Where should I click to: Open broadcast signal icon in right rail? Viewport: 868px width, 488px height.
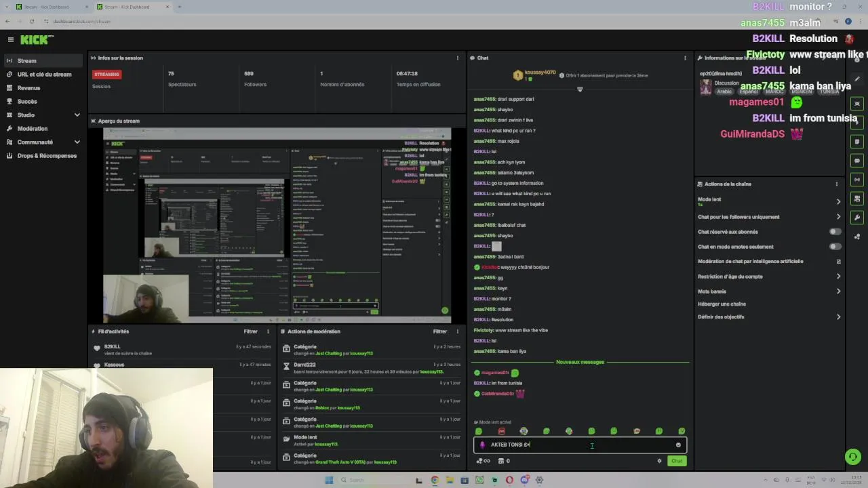click(857, 180)
